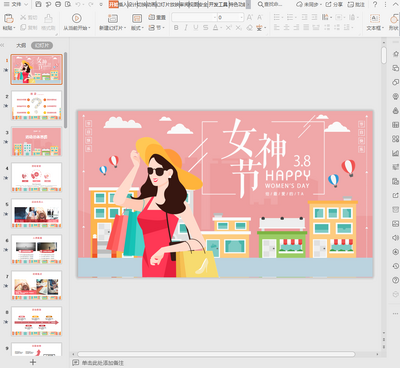This screenshot has height=368, width=400.
Task: Click the Comment (批注) button
Action: (x=356, y=4)
